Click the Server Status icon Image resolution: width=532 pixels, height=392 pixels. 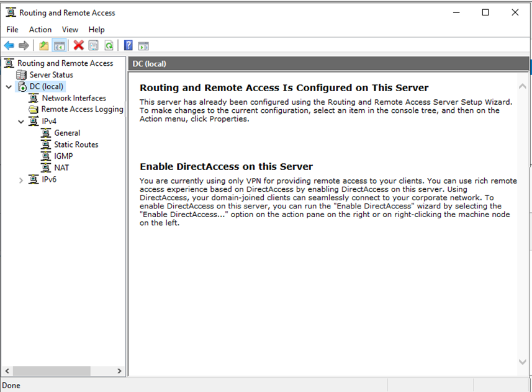[21, 74]
